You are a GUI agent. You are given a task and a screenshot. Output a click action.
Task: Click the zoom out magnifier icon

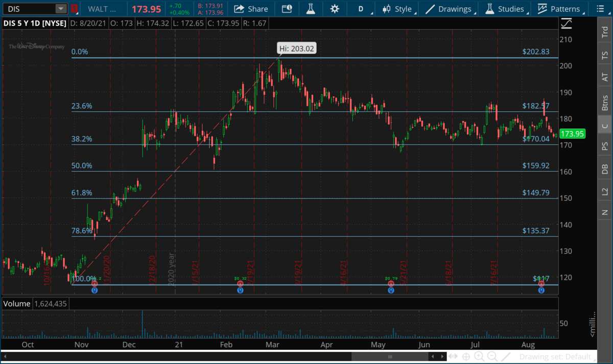(493, 356)
